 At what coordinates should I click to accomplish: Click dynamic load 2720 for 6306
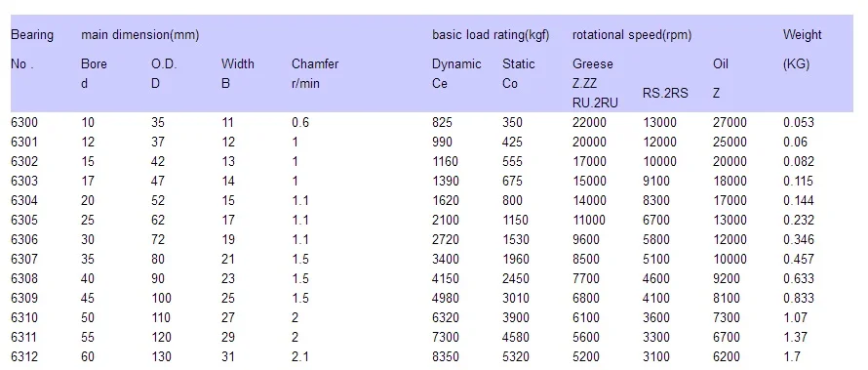[445, 239]
